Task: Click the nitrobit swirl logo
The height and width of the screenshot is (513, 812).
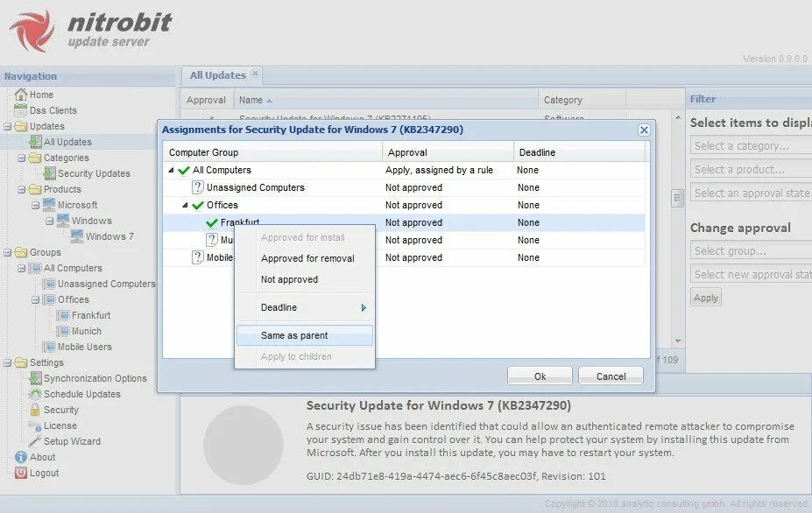Action: (32, 31)
